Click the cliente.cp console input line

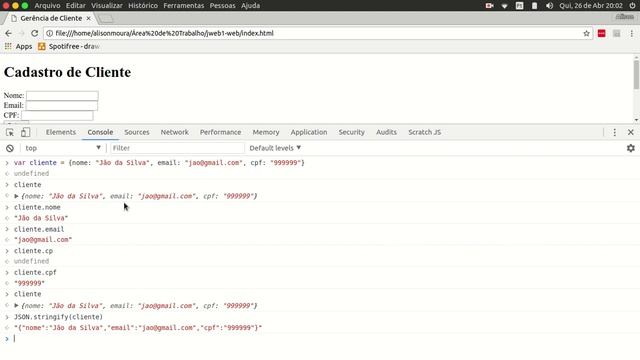33,251
